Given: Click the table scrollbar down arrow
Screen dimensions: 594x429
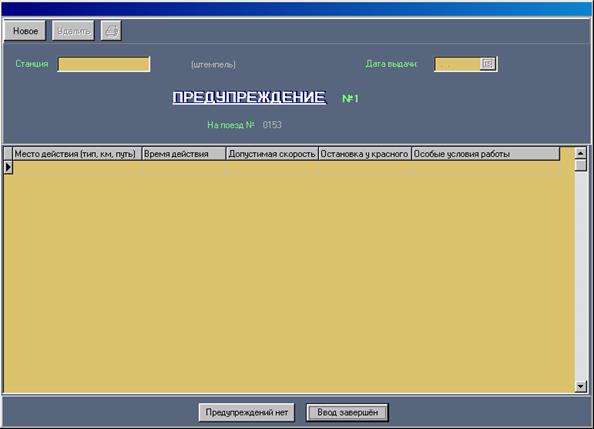Looking at the screenshot, I should point(580,386).
